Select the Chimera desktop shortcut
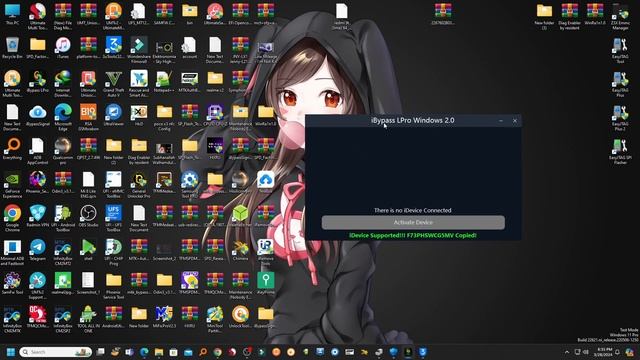Image resolution: width=640 pixels, height=360 pixels. coord(240,250)
